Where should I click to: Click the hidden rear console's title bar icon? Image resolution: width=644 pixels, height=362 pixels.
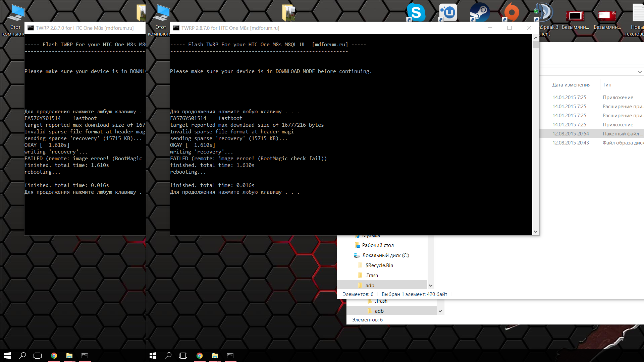click(31, 28)
